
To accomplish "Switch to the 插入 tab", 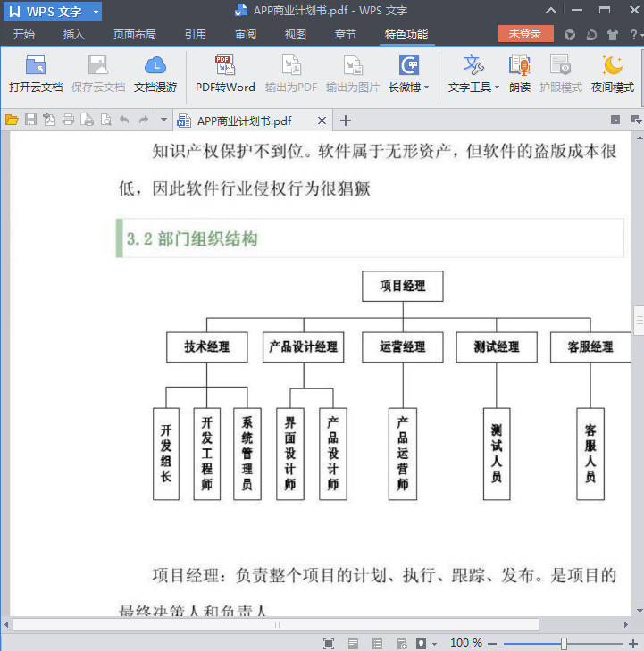I will pyautogui.click(x=74, y=35).
